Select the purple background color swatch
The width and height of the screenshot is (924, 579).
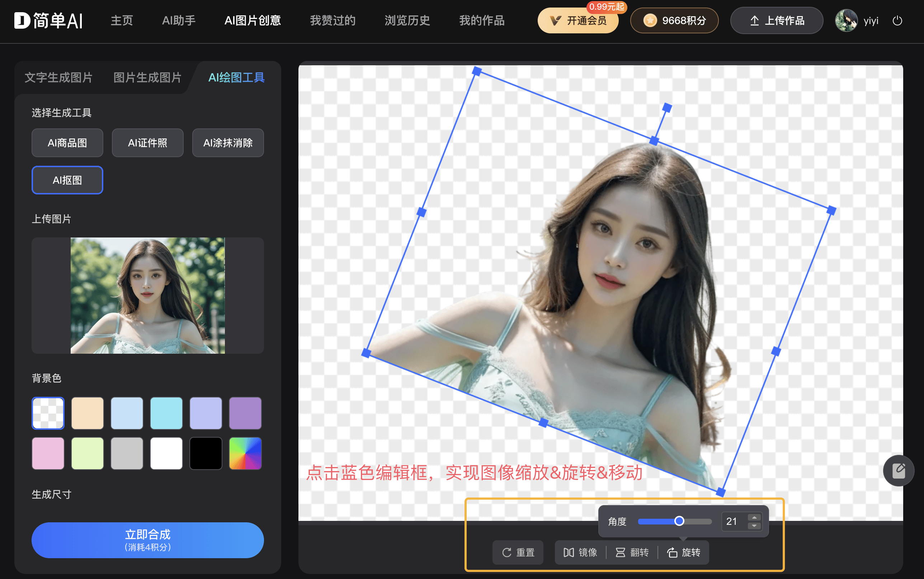245,413
